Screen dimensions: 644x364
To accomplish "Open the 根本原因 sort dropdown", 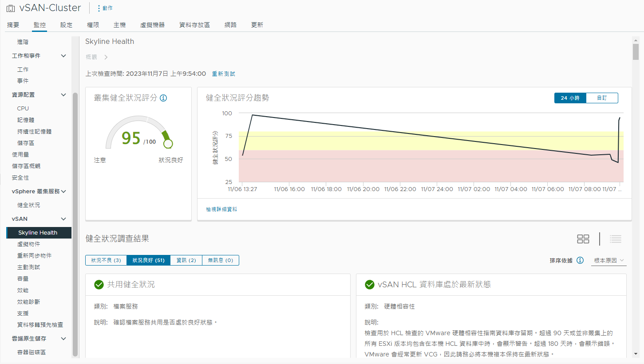I will pyautogui.click(x=609, y=260).
